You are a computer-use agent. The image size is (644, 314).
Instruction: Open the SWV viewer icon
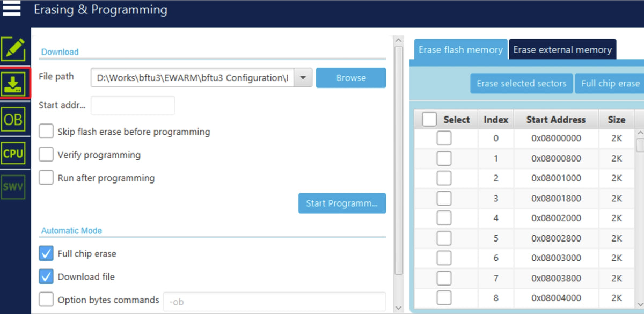pyautogui.click(x=13, y=187)
